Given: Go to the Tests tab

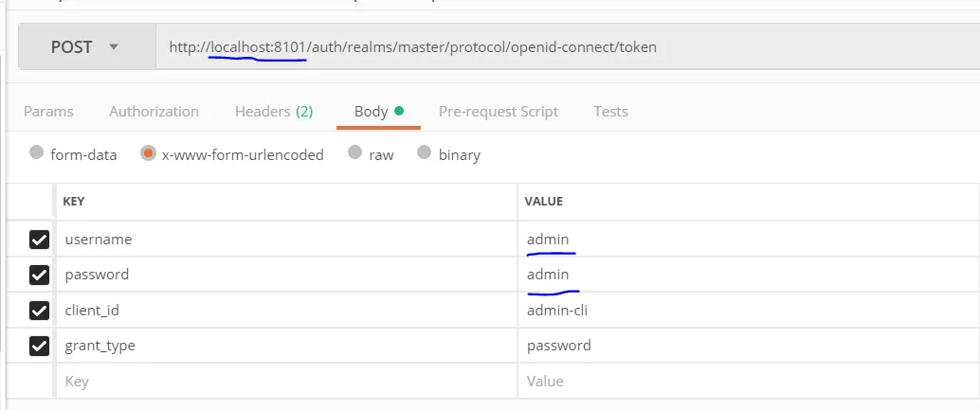Looking at the screenshot, I should (x=610, y=112).
